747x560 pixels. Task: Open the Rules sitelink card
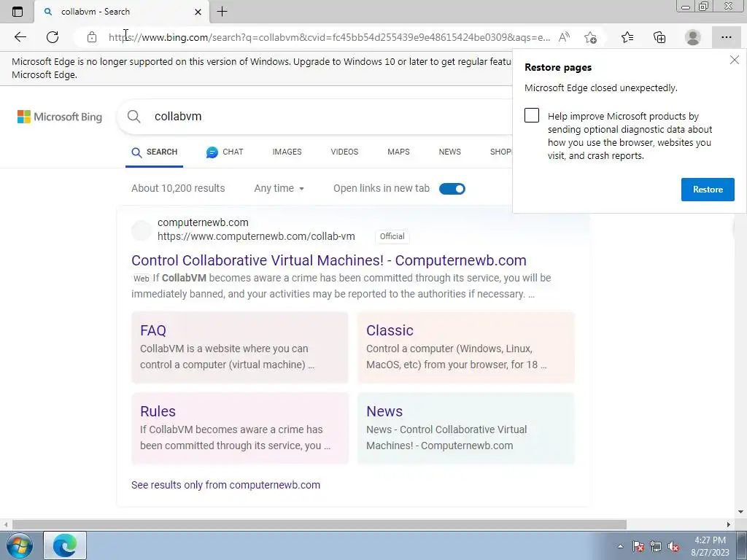239,429
